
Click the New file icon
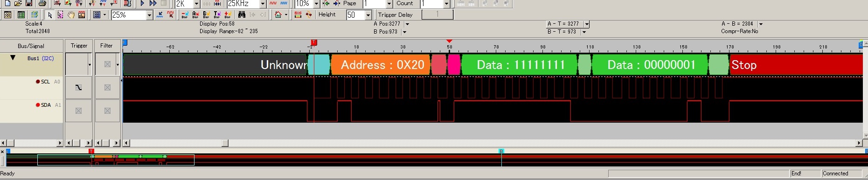tap(7, 3)
